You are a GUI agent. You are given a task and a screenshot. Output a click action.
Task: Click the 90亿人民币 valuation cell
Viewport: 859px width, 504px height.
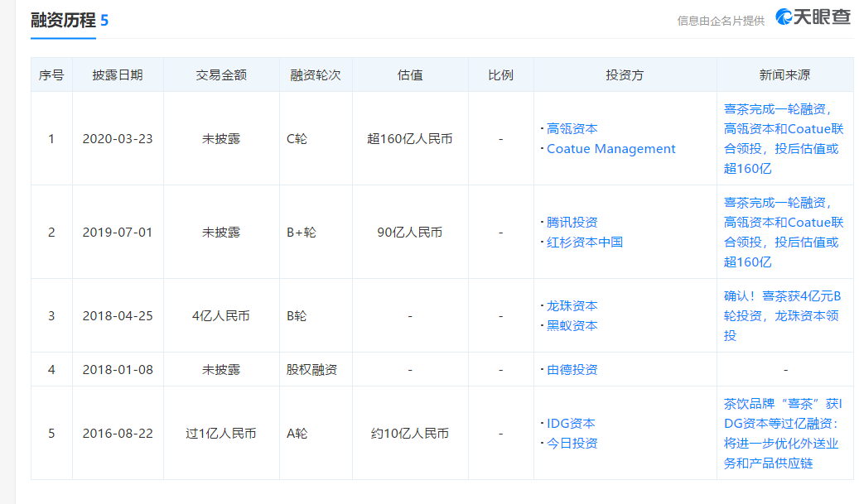(410, 233)
